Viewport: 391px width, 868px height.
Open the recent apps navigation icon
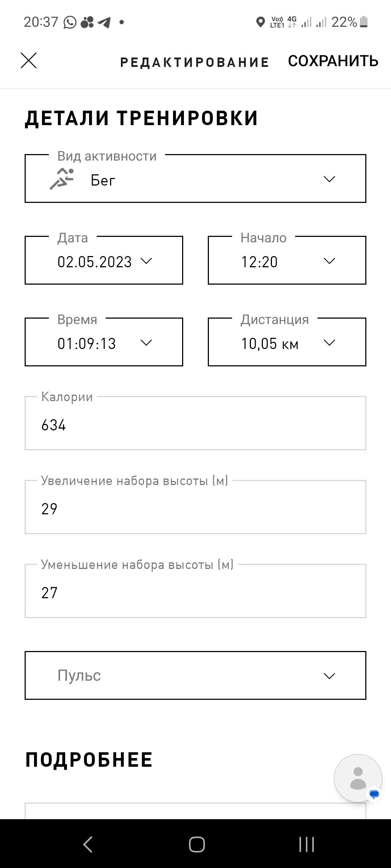[x=306, y=845]
